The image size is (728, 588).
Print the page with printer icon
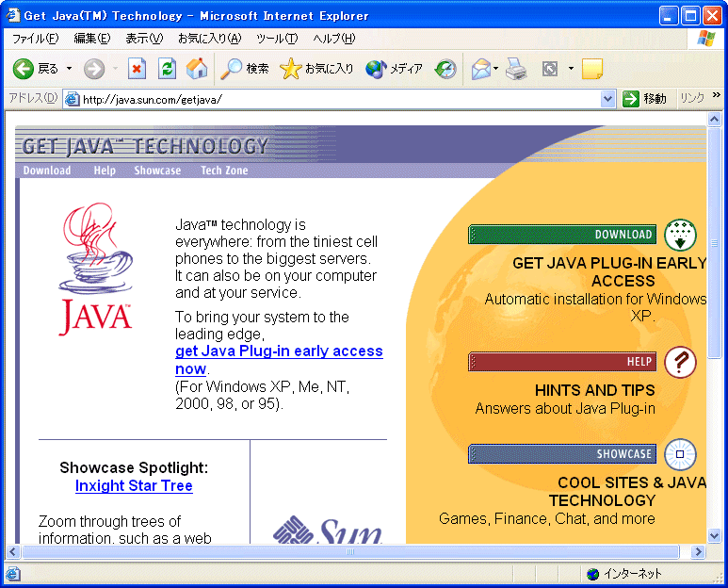pos(516,69)
